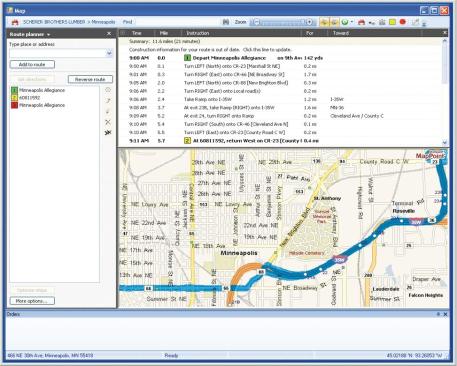Viewport: 457px width, 366px height.
Task: Open dropdown arrow beside green toolbar icon
Action: pos(352,22)
